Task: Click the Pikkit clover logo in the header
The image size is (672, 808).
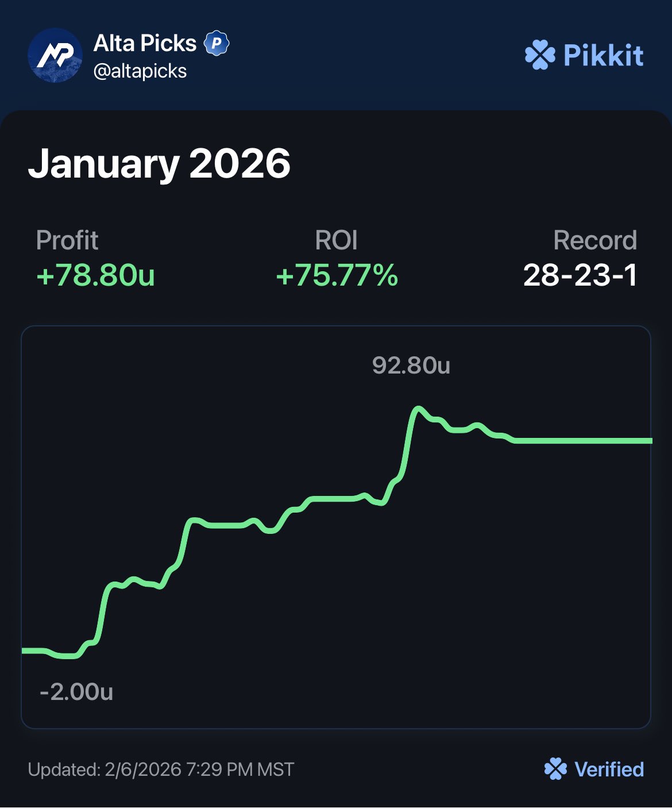Action: 540,55
